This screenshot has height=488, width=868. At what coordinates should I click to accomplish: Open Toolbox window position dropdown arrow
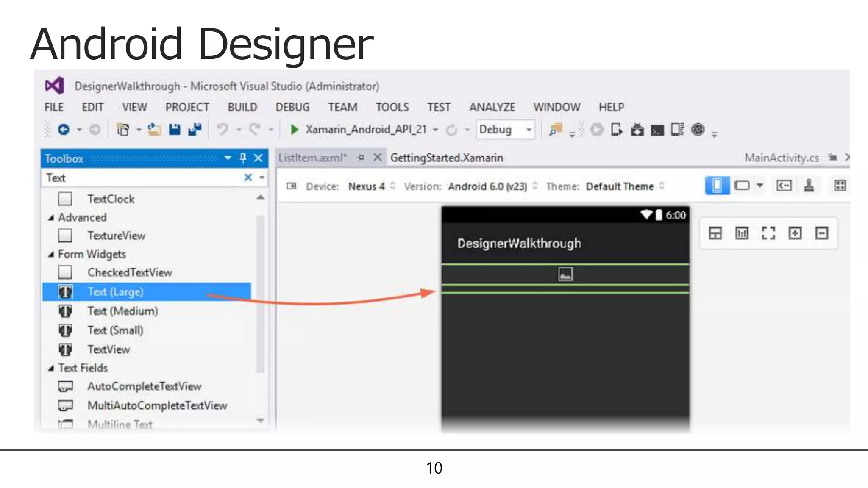pyautogui.click(x=228, y=158)
